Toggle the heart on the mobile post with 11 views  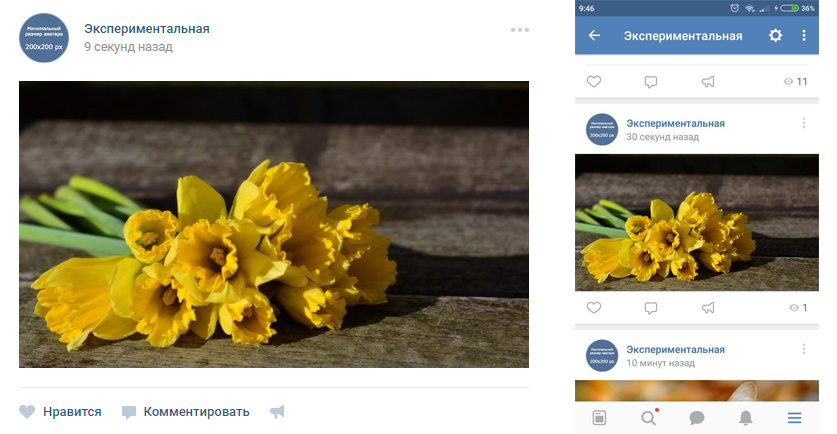[x=594, y=82]
